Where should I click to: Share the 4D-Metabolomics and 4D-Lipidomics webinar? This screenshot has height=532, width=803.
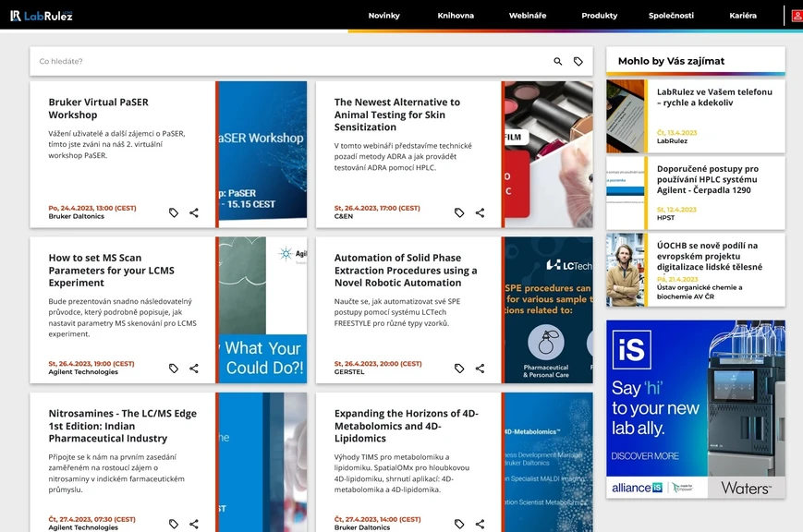[480, 524]
